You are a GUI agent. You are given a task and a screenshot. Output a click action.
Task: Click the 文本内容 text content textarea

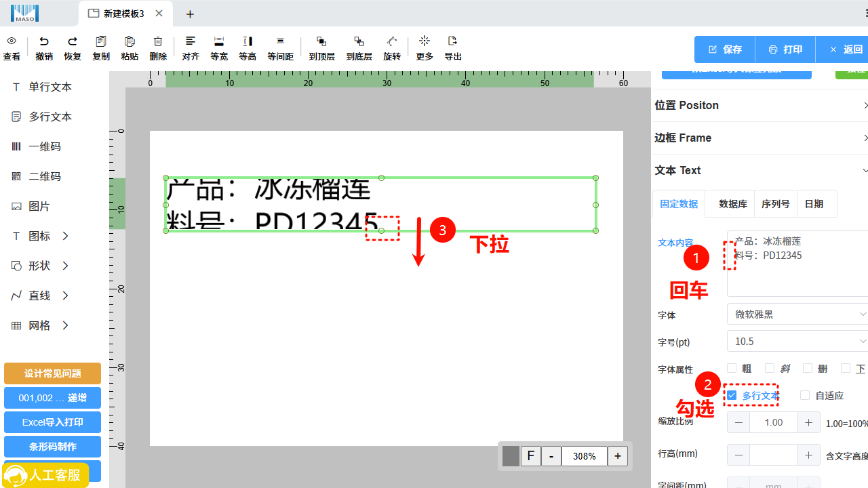click(x=797, y=264)
